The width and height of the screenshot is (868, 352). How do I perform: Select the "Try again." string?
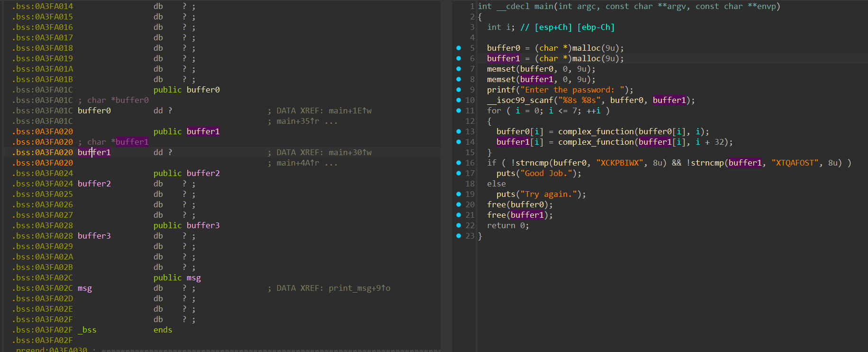[x=549, y=194]
